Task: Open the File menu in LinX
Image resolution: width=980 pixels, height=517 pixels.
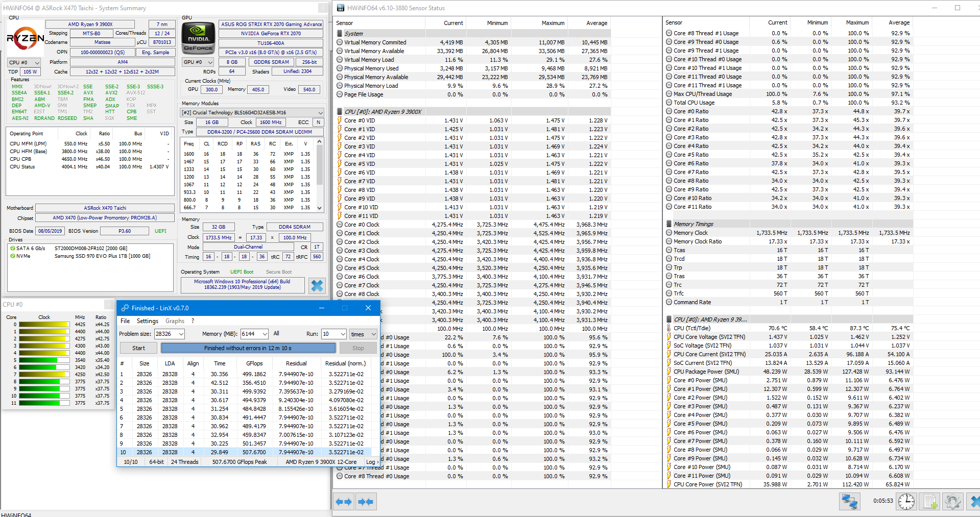Action: click(125, 321)
